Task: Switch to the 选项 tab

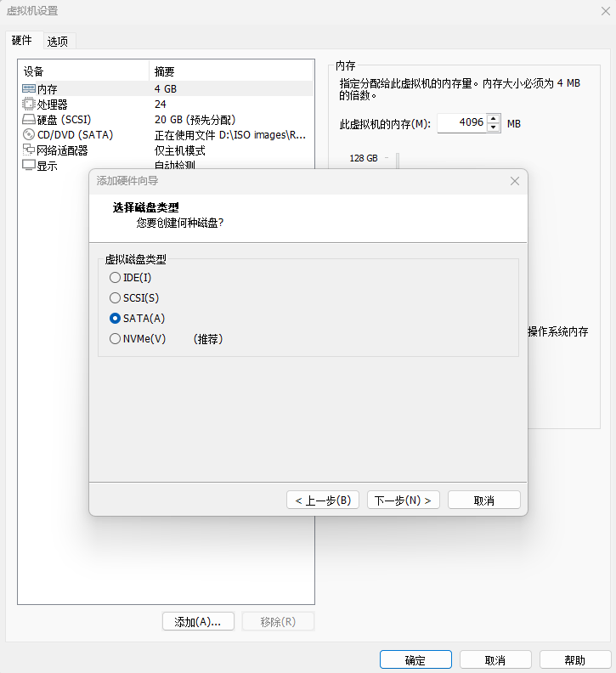Action: tap(59, 41)
